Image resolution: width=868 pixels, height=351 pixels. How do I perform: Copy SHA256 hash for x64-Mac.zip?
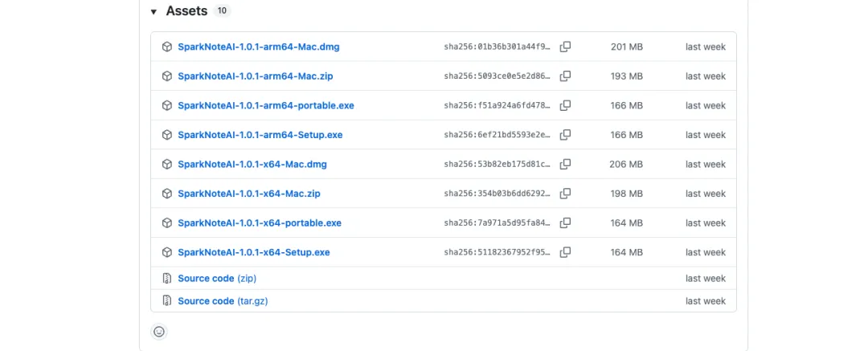click(565, 194)
